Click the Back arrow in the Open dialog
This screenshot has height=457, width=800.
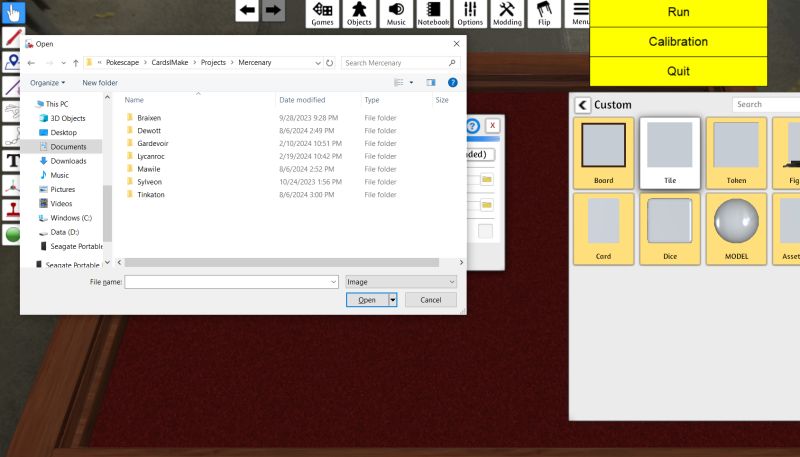(x=31, y=63)
